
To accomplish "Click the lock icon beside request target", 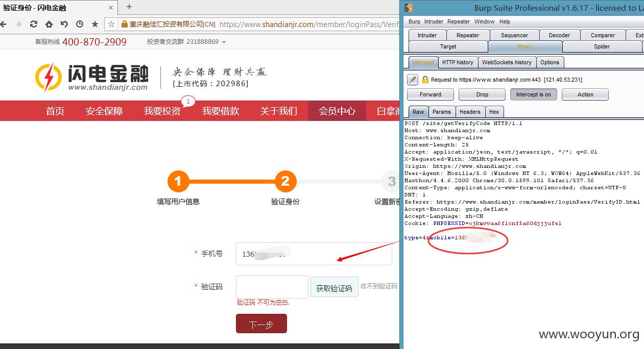I will pos(425,80).
